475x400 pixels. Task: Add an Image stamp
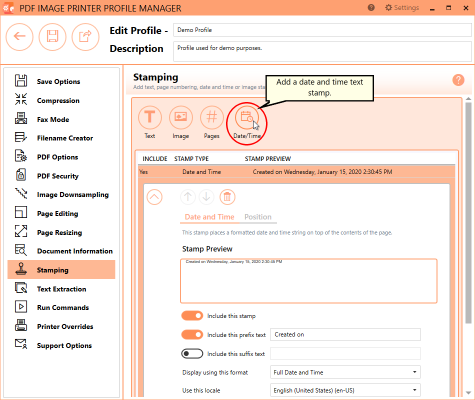coord(181,117)
